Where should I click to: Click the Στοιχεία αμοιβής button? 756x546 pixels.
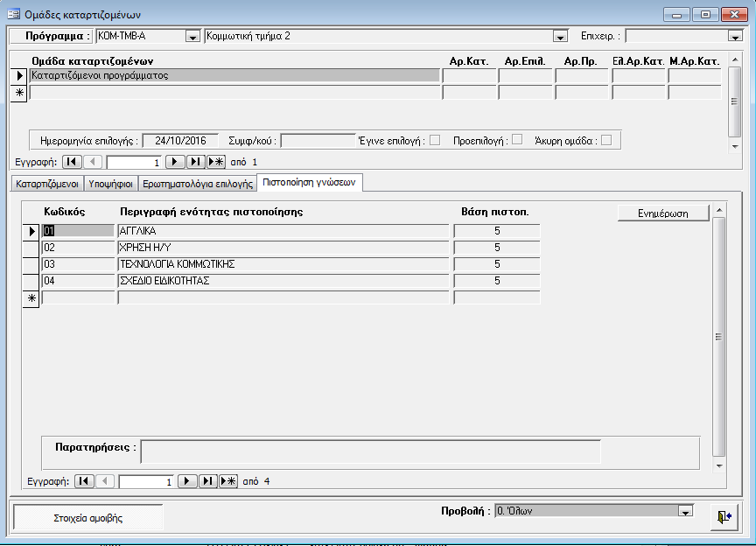[88, 518]
